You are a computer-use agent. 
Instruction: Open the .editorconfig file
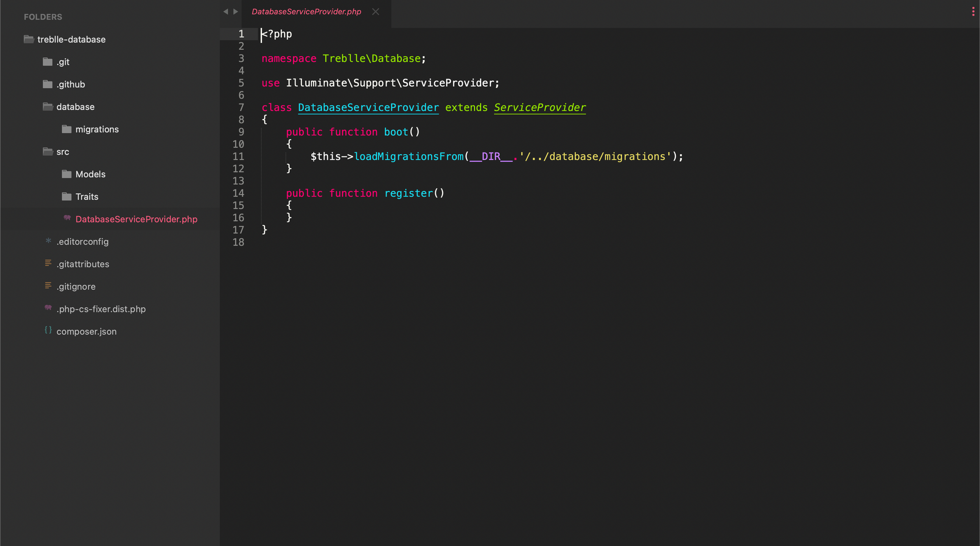[82, 242]
